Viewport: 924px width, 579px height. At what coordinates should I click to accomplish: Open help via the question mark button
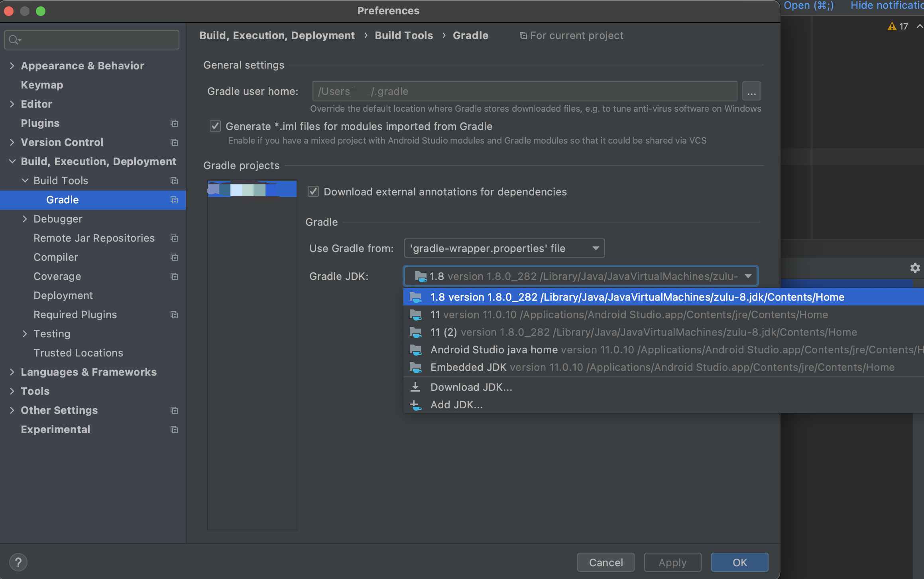tap(18, 562)
